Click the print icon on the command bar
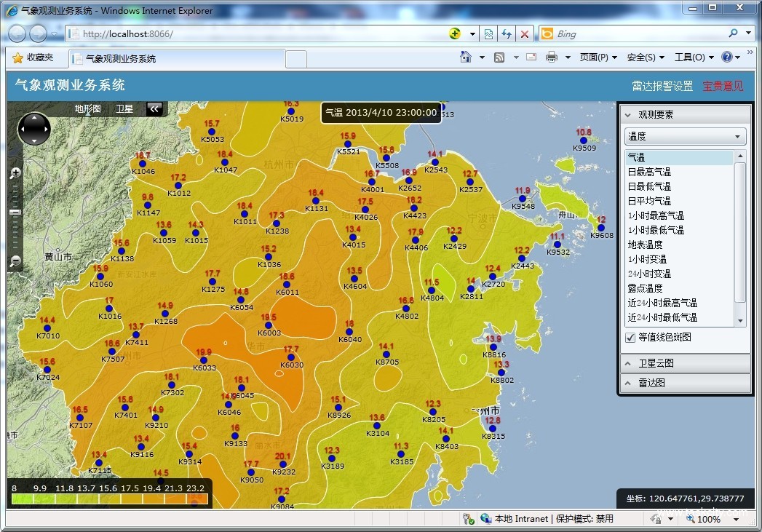Image resolution: width=762 pixels, height=532 pixels. point(552,57)
